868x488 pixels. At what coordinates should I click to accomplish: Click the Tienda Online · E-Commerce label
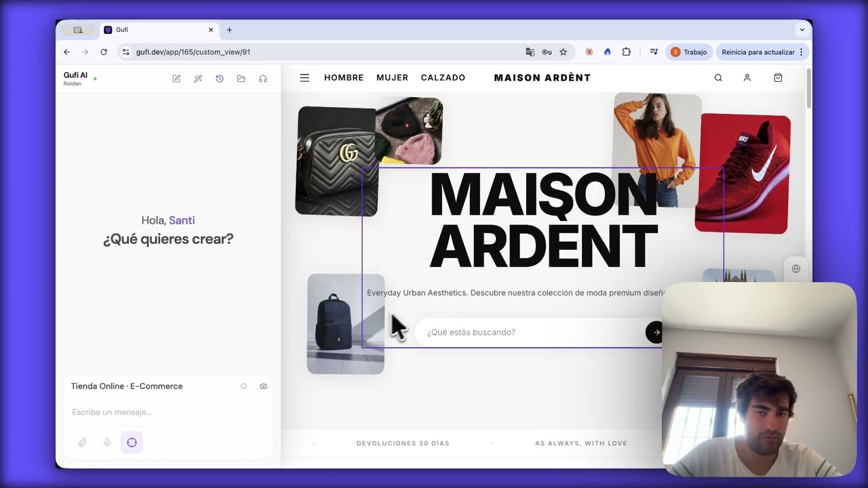pyautogui.click(x=127, y=386)
